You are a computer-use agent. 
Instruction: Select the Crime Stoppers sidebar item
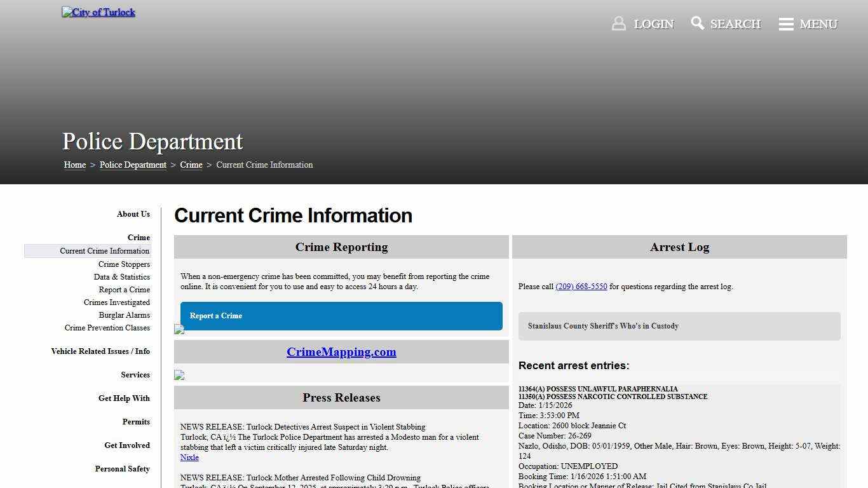124,264
